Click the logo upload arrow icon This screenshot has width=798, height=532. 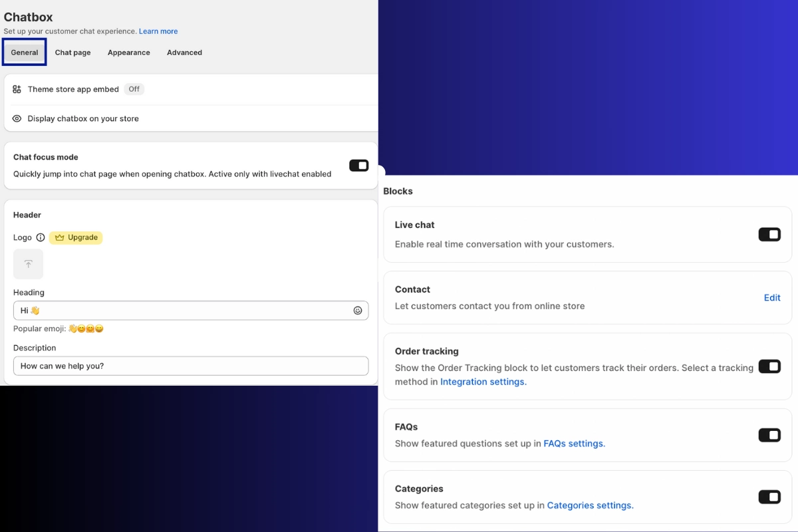click(28, 263)
